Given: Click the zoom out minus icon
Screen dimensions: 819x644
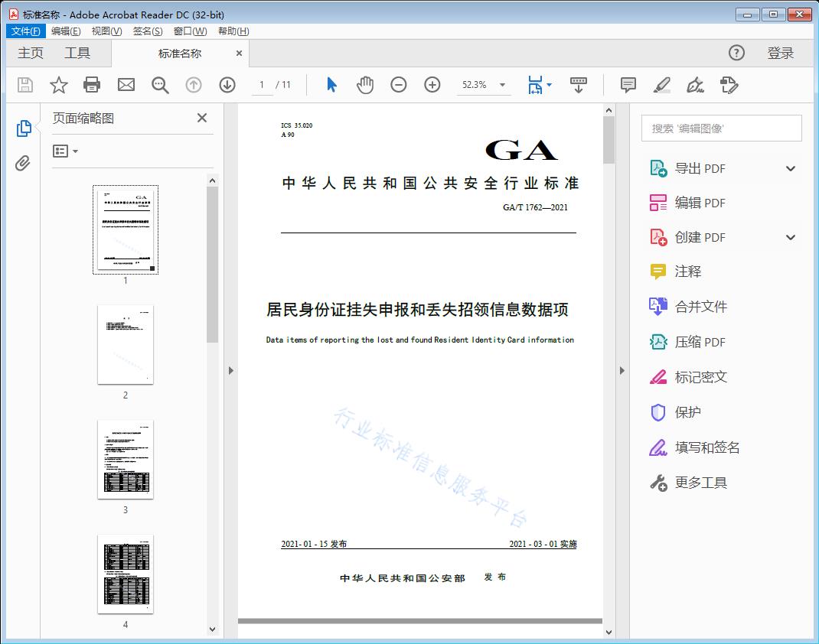Looking at the screenshot, I should click(x=399, y=85).
